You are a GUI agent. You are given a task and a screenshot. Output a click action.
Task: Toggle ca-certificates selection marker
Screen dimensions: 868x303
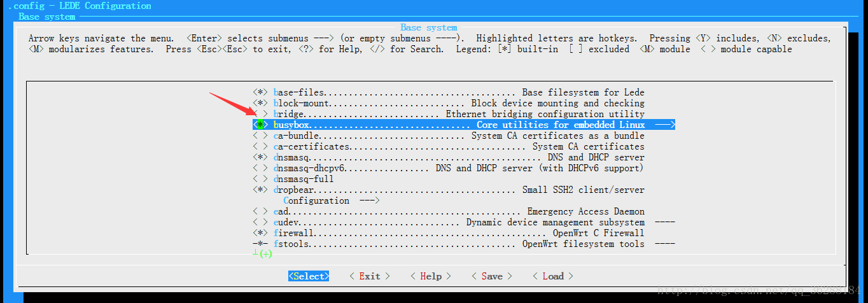click(260, 146)
